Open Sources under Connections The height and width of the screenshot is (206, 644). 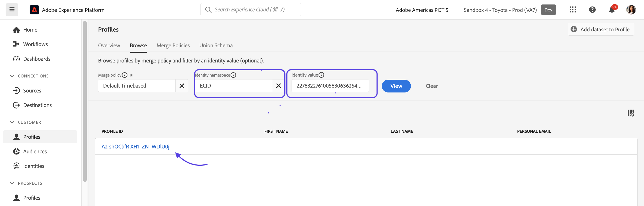pos(27,90)
